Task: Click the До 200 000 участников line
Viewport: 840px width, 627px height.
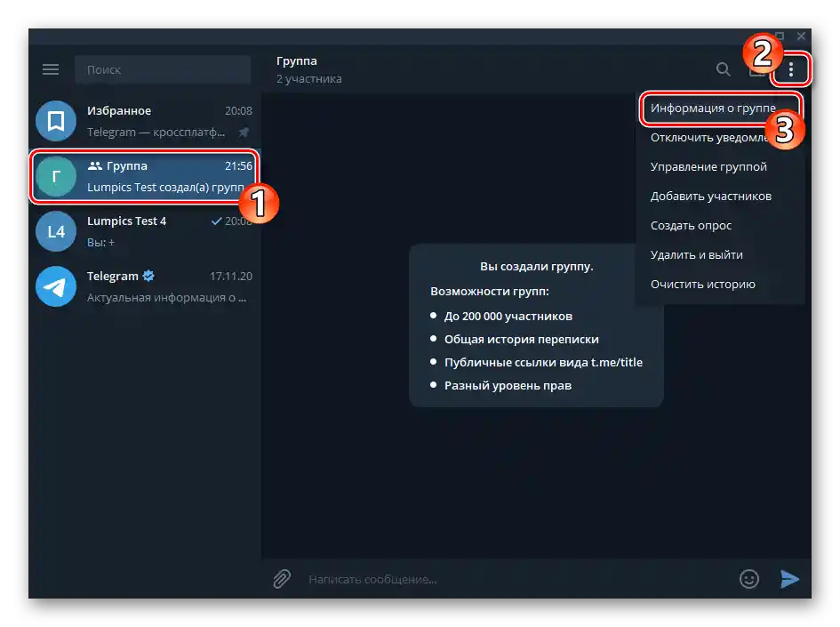Action: point(508,317)
